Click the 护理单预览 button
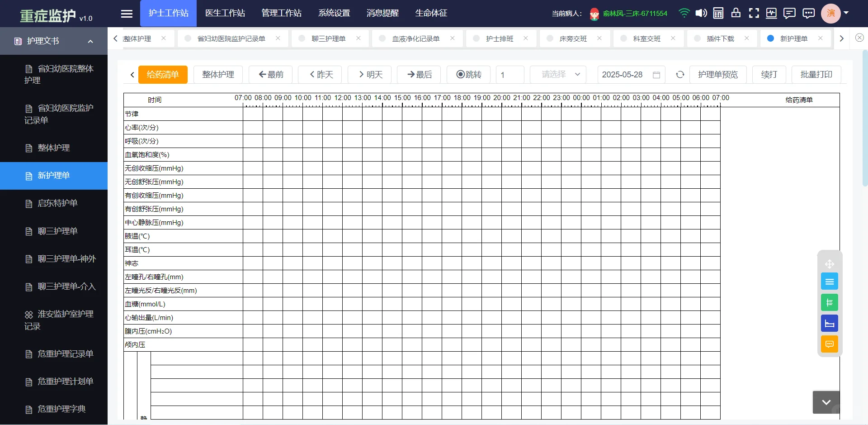Image resolution: width=868 pixels, height=425 pixels. click(718, 74)
